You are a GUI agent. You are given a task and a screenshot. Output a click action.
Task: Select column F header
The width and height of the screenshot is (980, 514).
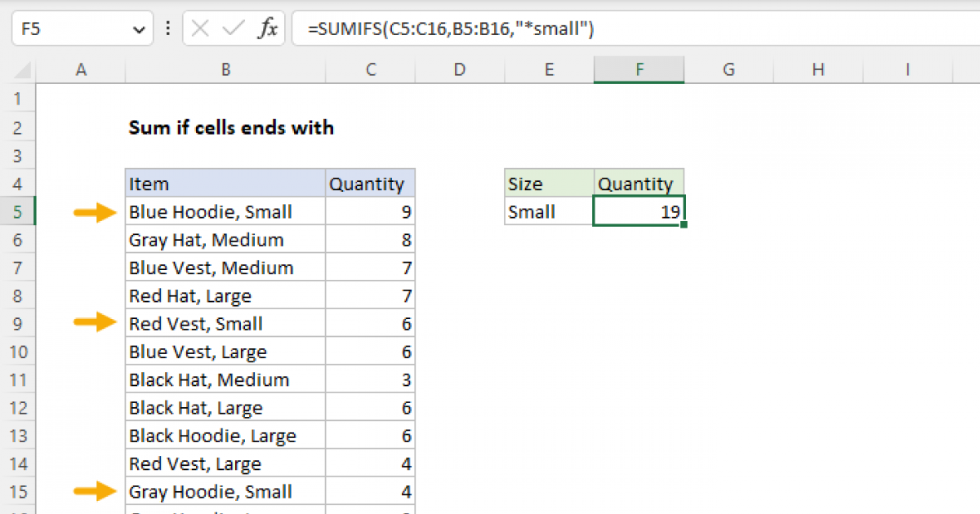639,70
